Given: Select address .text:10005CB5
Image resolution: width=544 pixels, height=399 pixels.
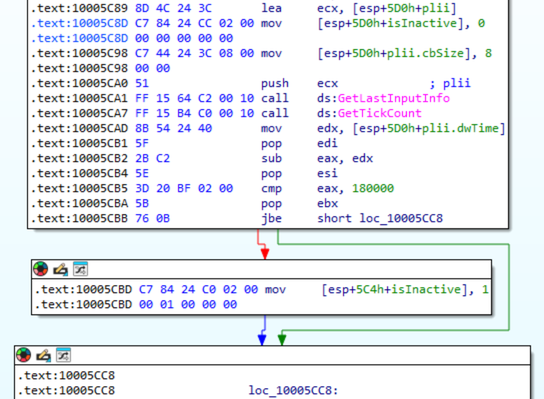Looking at the screenshot, I should pyautogui.click(x=79, y=188).
